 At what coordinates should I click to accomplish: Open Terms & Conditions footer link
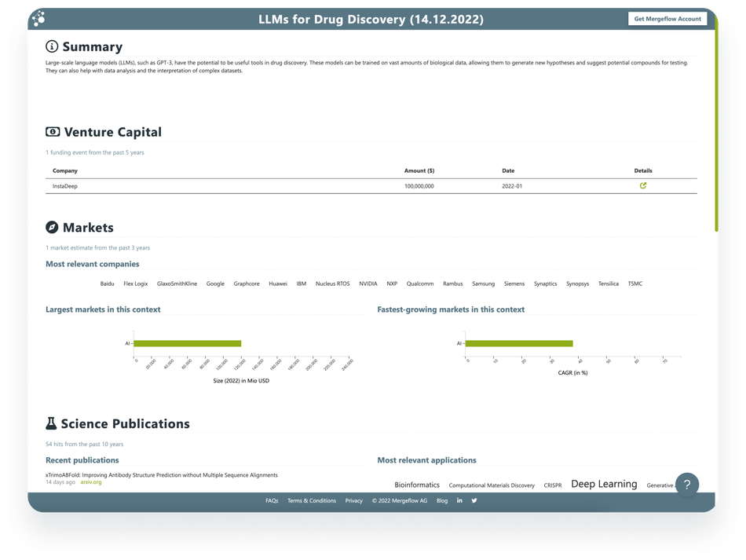312,500
